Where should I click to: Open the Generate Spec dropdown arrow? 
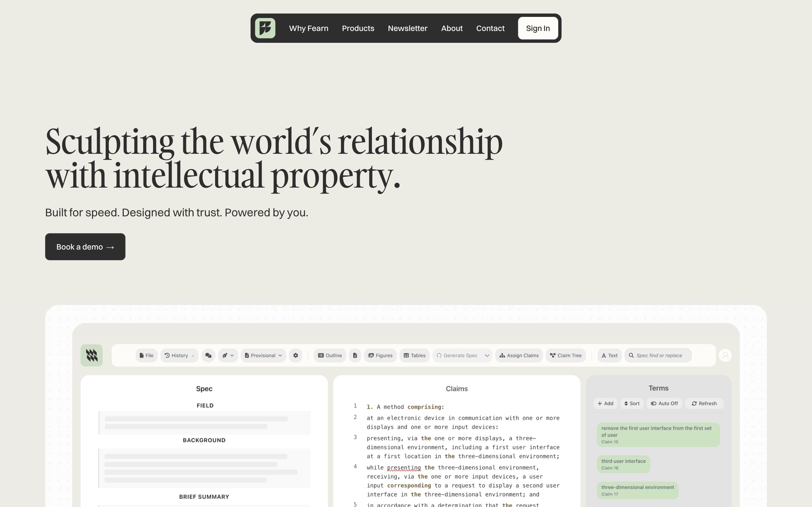click(487, 355)
